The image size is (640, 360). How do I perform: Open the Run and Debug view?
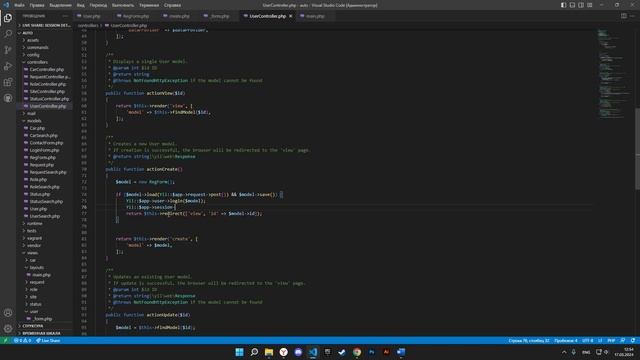[x=8, y=66]
